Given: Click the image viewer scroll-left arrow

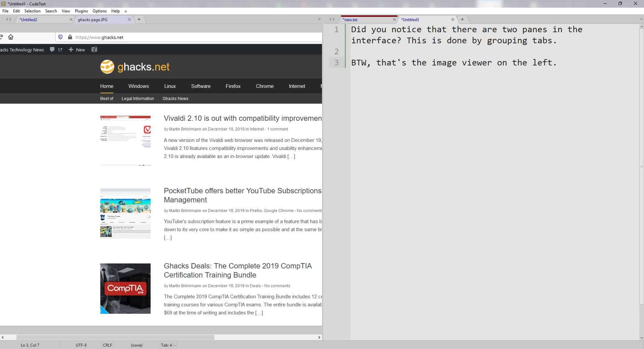Looking at the screenshot, I should pyautogui.click(x=3, y=337).
